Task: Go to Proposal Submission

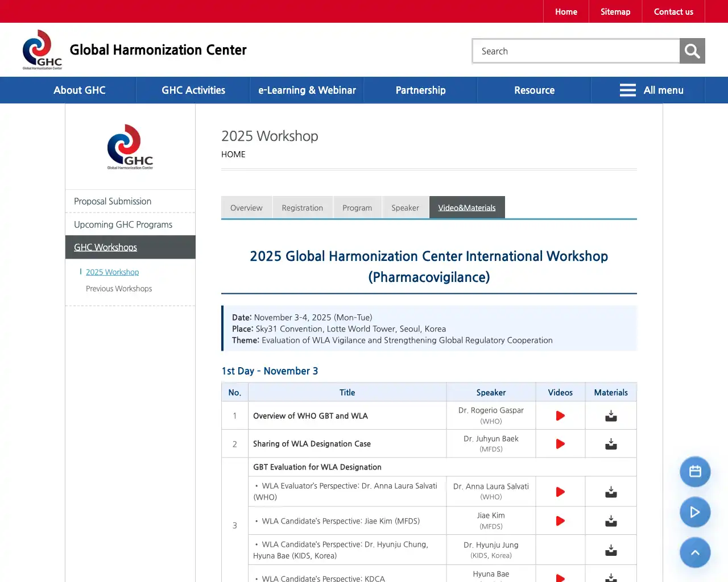Action: click(x=112, y=201)
